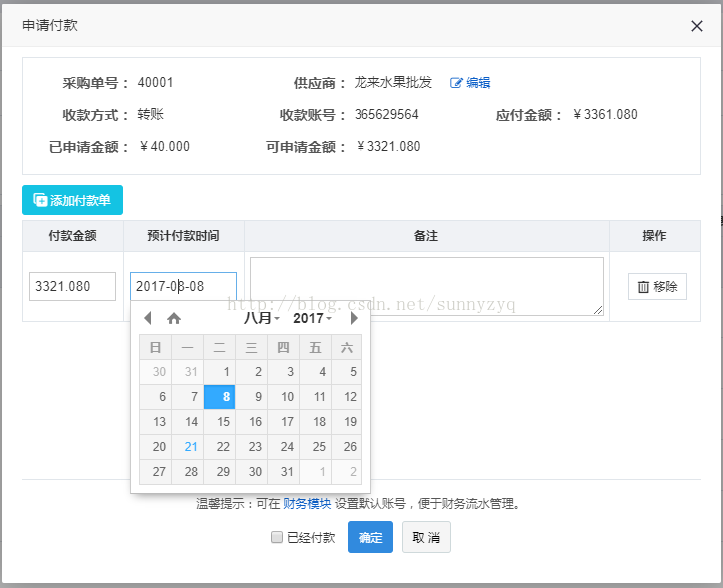Jump to today with home icon

click(x=174, y=318)
